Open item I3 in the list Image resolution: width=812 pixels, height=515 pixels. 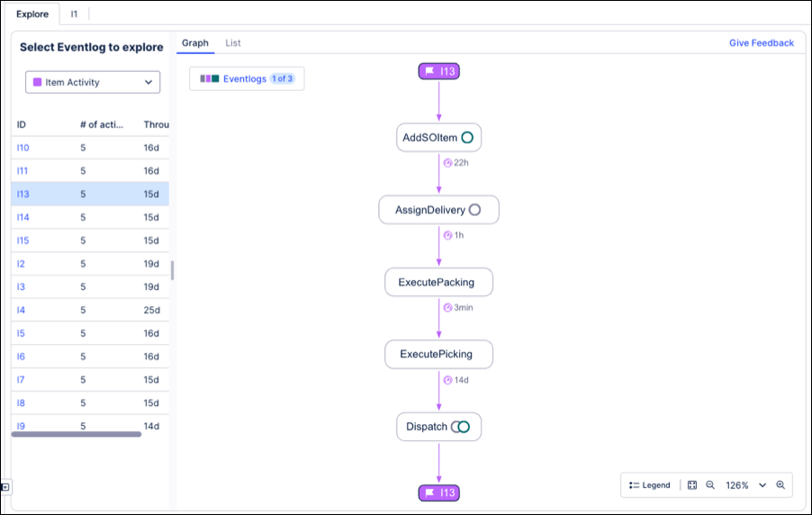[x=21, y=286]
